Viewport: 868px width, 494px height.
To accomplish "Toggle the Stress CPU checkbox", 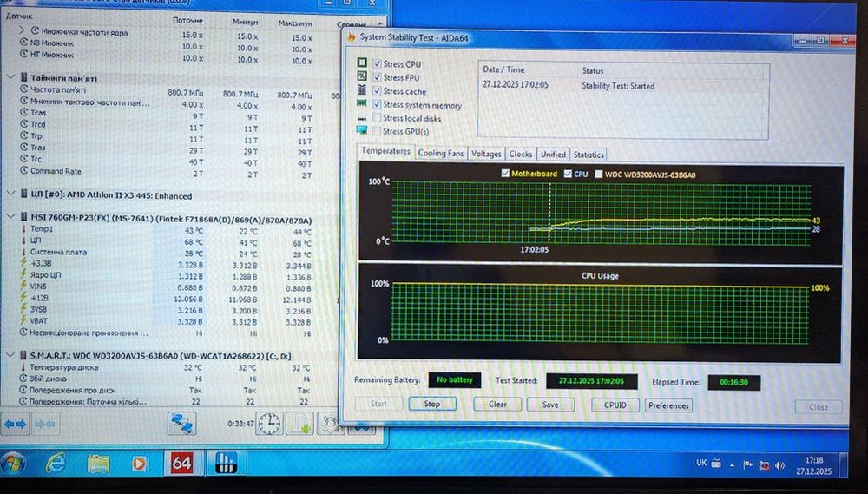I will tap(377, 63).
